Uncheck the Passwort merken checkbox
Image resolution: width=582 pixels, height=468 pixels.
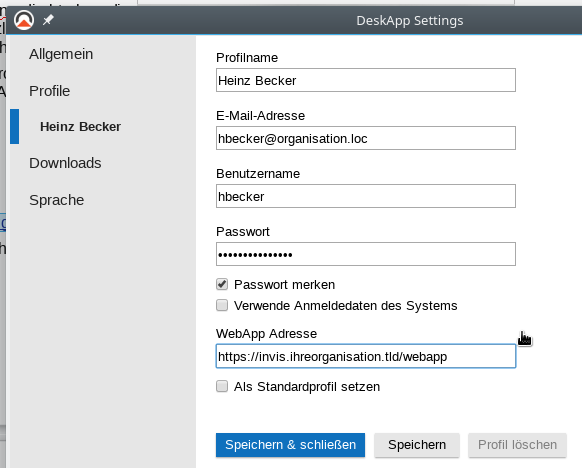tap(222, 284)
